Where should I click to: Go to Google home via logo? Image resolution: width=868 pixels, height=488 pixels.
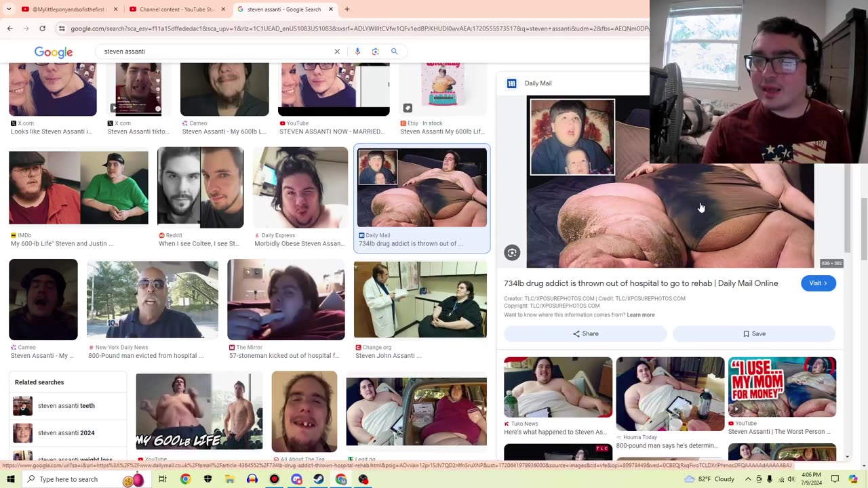coord(54,52)
